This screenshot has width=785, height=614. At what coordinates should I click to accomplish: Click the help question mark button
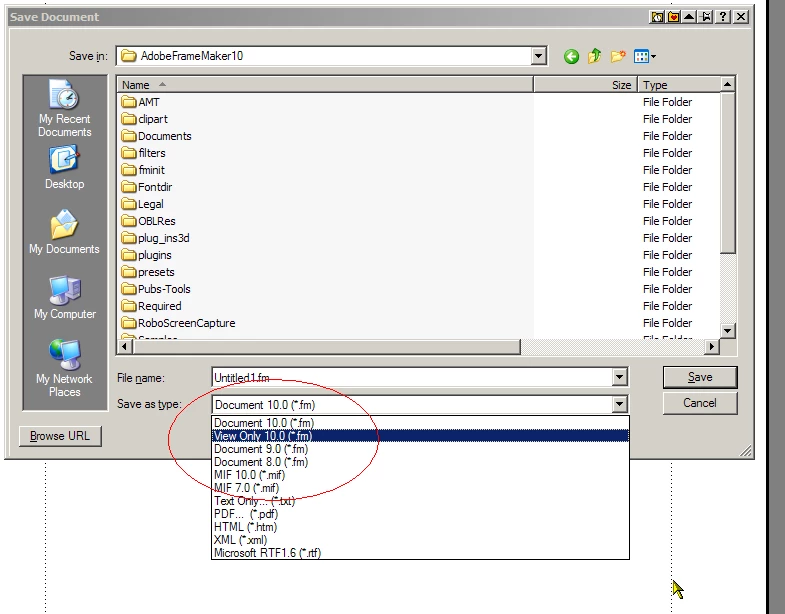723,17
